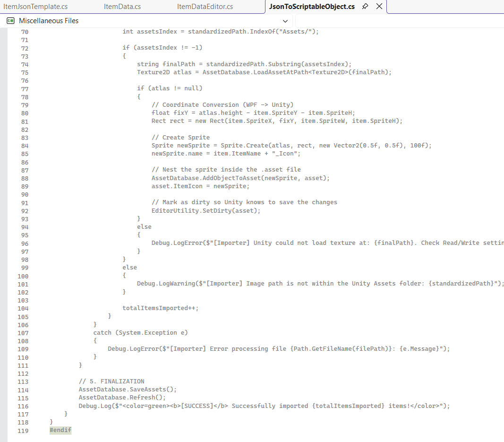
Task: Click the C# project icon beside Miscellaneous Files
Action: (10, 21)
